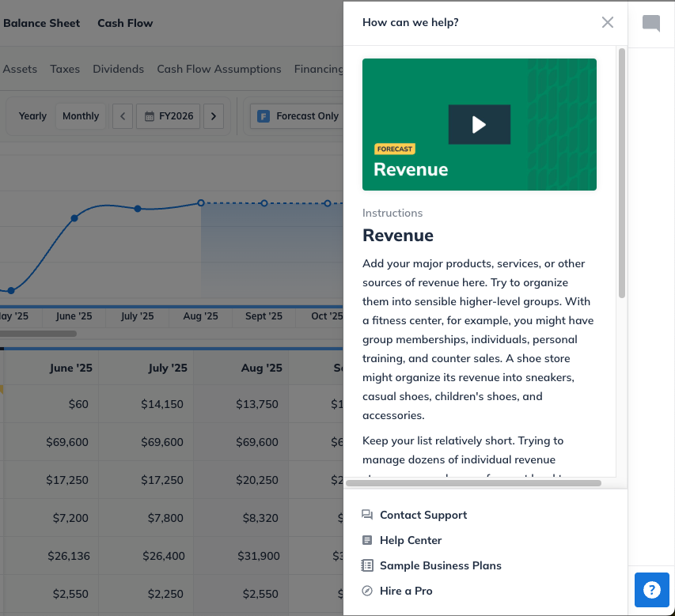Screen dimensions: 675x616
Task: Open the Assets sub-tab
Action: tap(20, 69)
